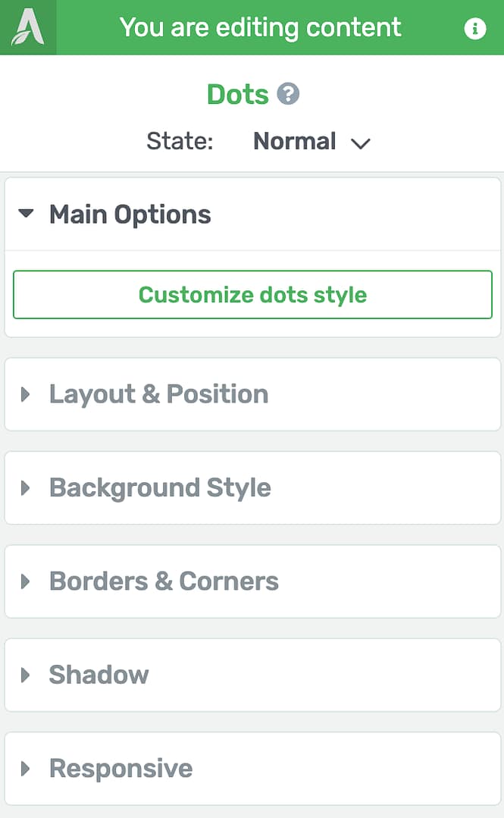Click the green Dots title
The image size is (504, 818).
[x=237, y=94]
